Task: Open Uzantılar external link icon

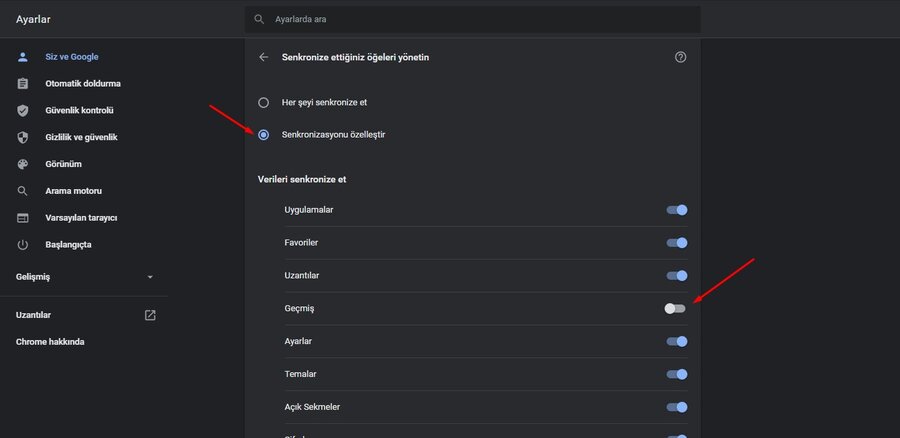Action: coord(150,315)
